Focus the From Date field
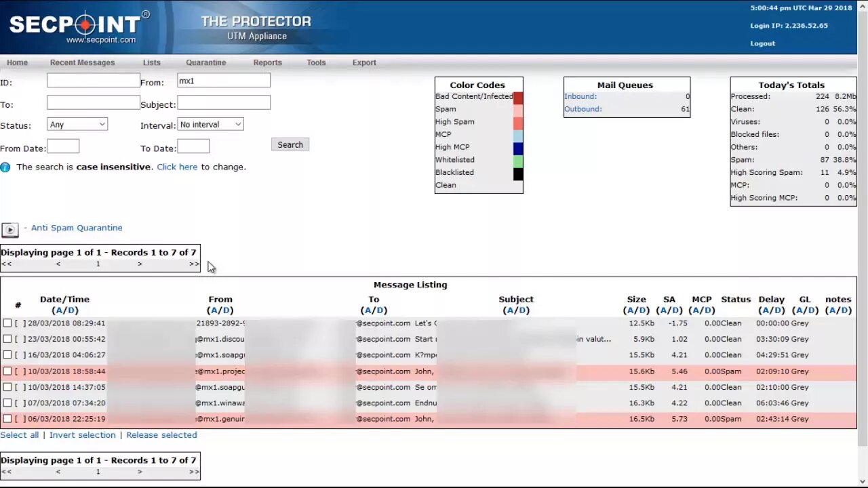 click(63, 146)
